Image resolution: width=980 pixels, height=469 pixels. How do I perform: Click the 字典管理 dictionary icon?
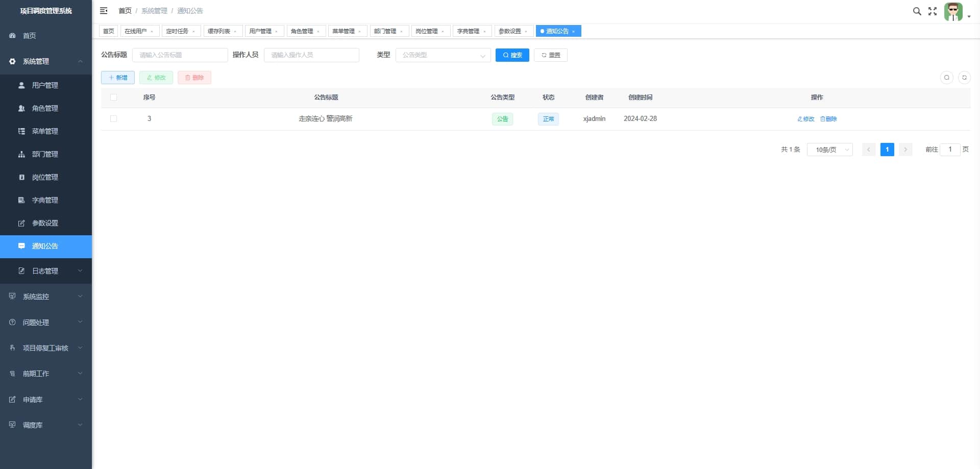21,200
